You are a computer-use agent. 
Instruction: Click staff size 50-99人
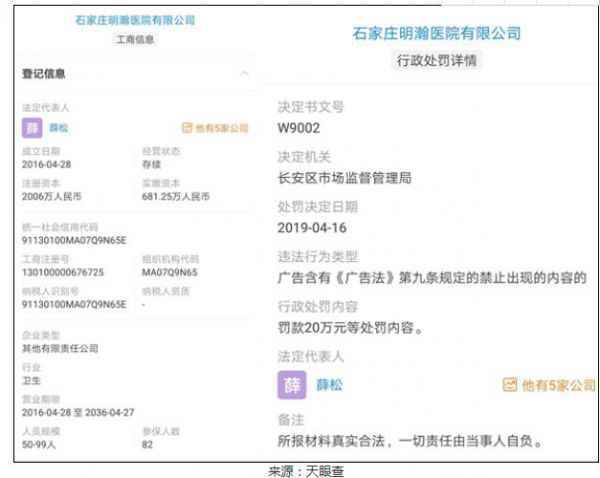39,445
